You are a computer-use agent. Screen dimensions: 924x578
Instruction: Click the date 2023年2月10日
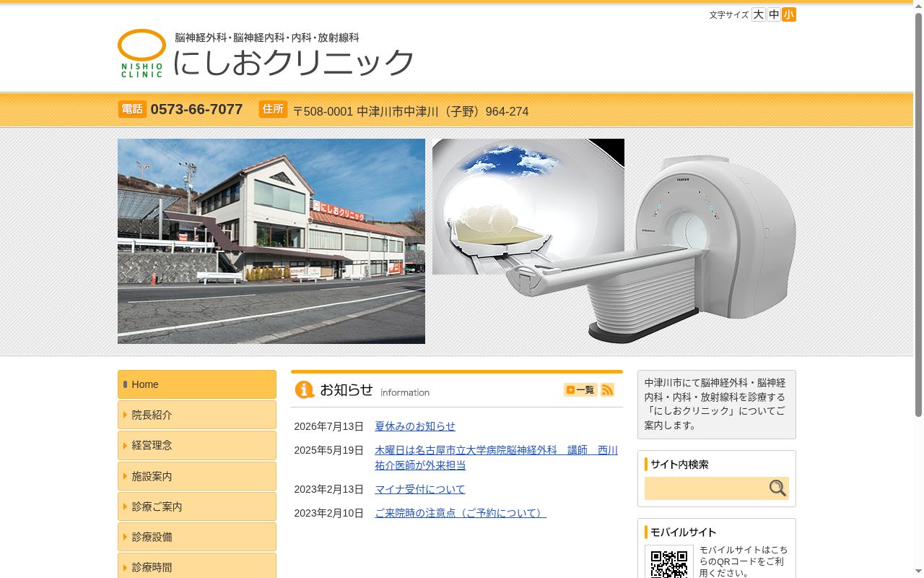pos(328,513)
